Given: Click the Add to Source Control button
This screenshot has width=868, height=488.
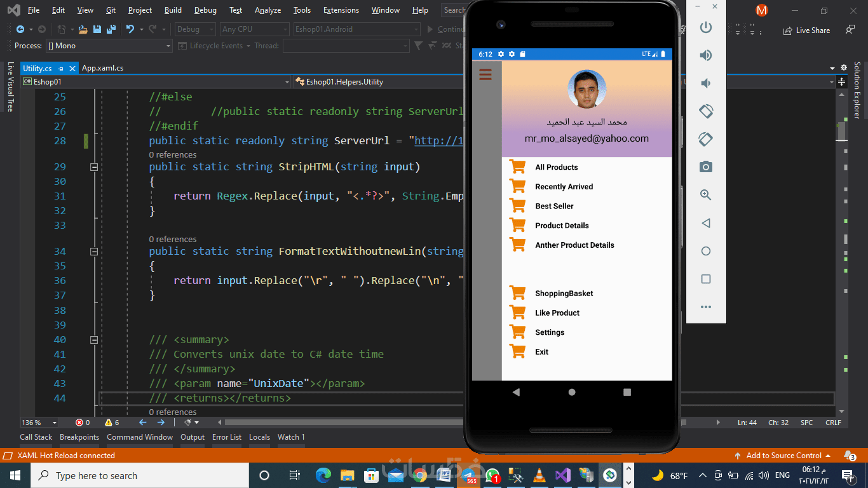Looking at the screenshot, I should pos(783,456).
